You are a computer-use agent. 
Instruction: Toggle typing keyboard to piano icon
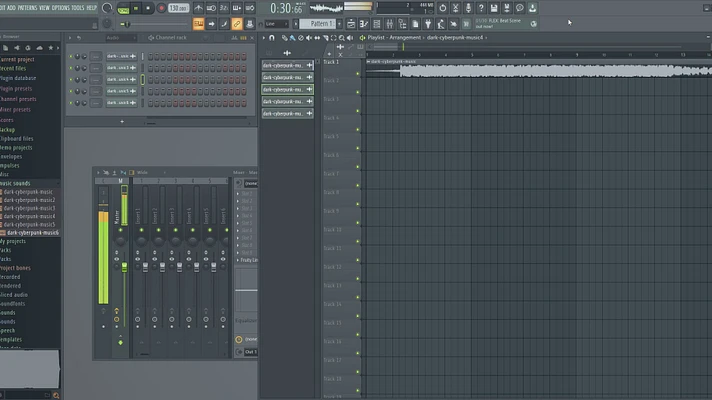click(x=198, y=24)
